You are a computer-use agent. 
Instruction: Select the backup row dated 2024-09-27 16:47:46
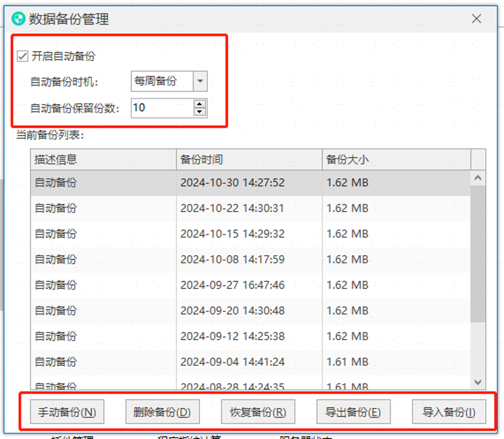click(250, 285)
